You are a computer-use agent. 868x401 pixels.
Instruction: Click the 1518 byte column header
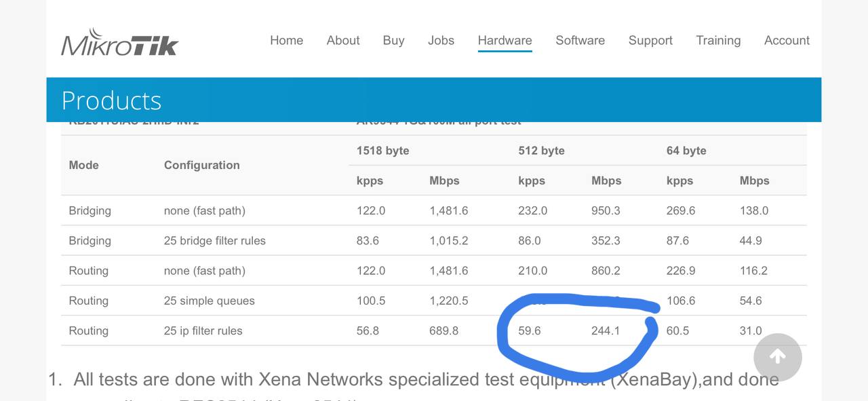pos(382,151)
